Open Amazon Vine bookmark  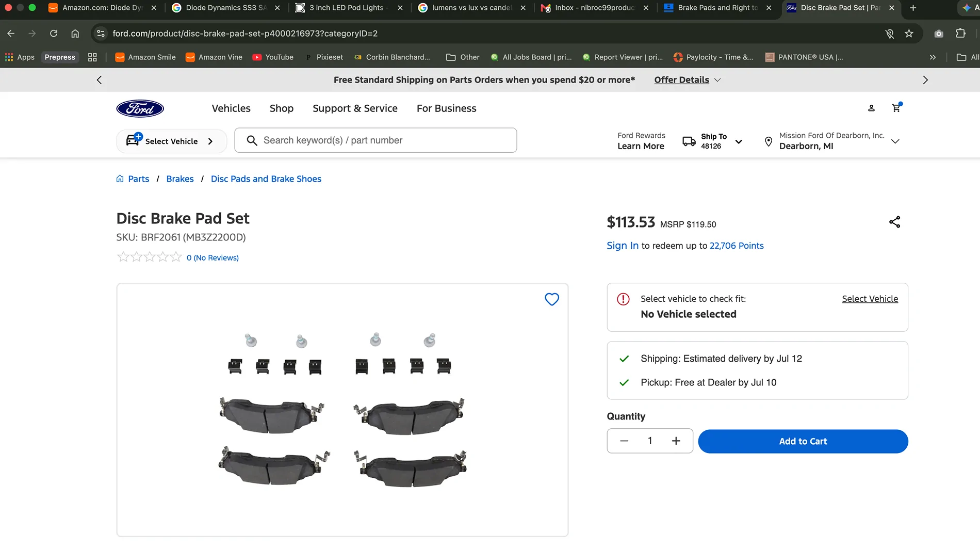tap(214, 57)
